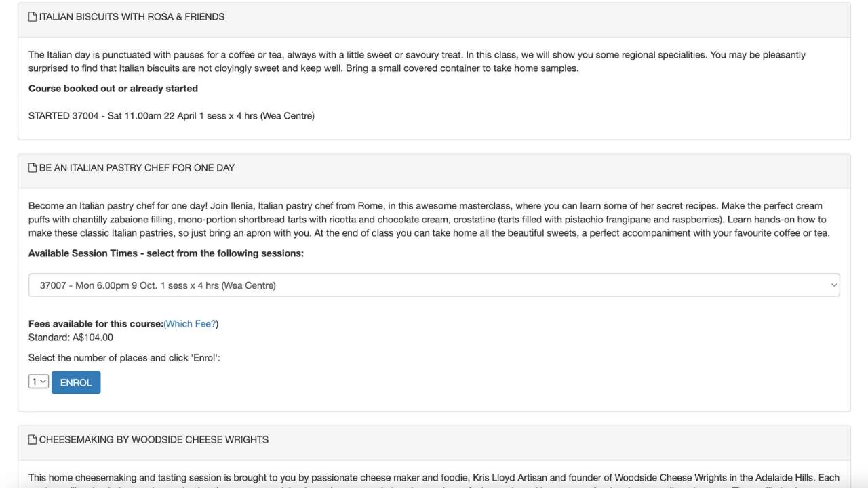
Task: Open the session times dropdown for 37007
Action: click(434, 285)
